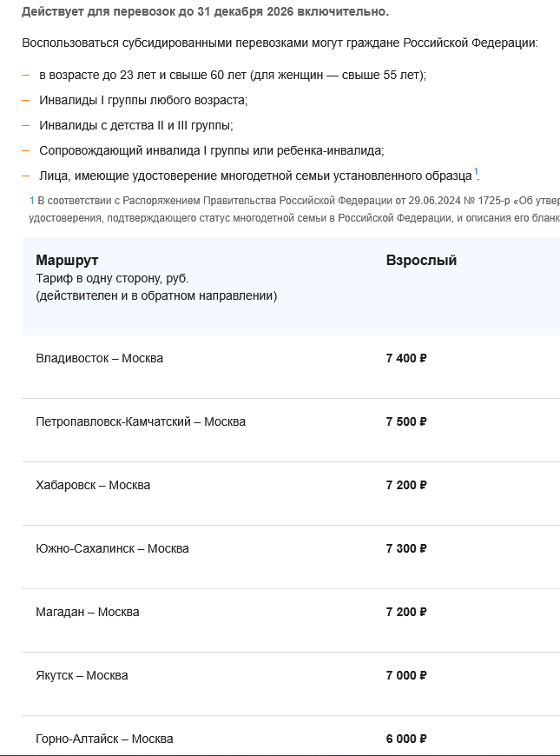Click the 7 000 ₽ Якутск fare
This screenshot has height=756, width=560.
(406, 675)
